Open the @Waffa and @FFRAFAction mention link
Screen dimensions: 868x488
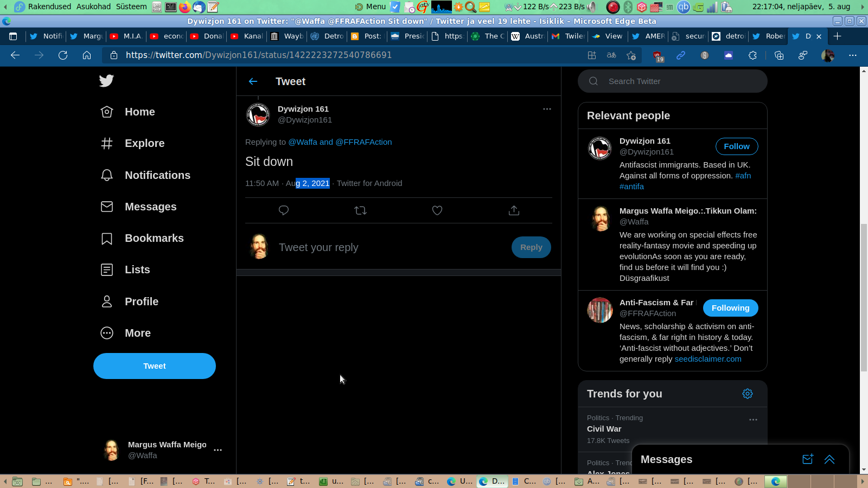pyautogui.click(x=340, y=142)
